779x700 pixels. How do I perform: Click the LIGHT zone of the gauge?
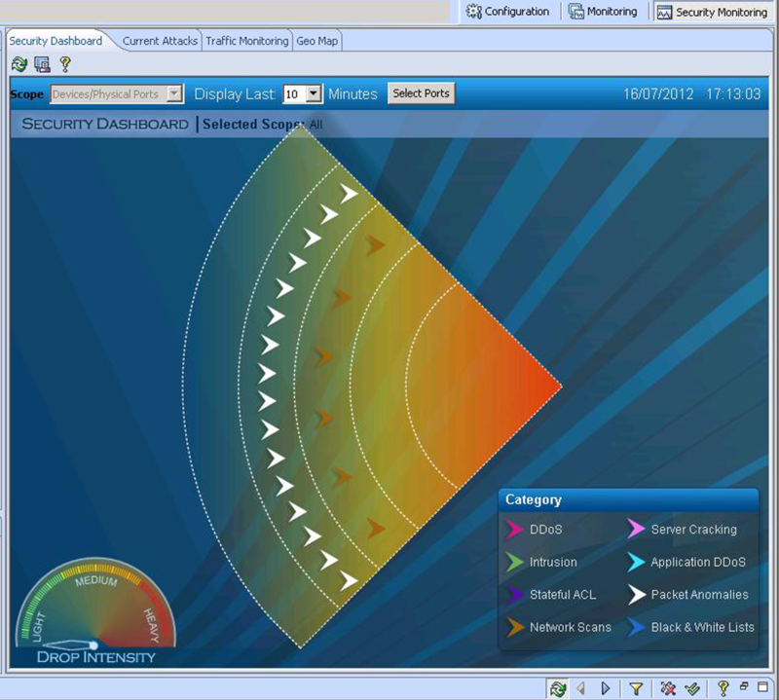point(39,626)
